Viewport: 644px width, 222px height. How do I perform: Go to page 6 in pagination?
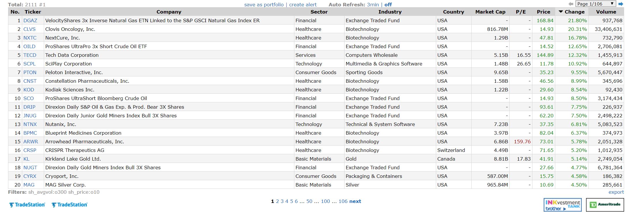(296, 201)
